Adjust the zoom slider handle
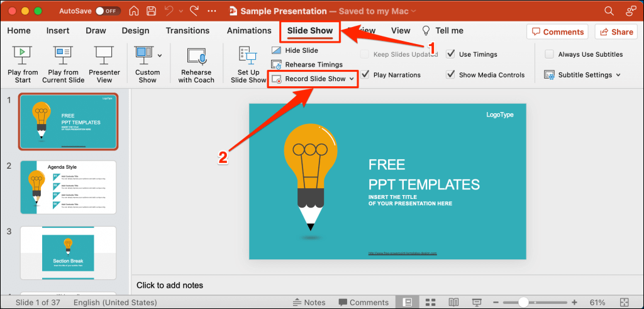Image resolution: width=644 pixels, height=309 pixels. coord(523,303)
